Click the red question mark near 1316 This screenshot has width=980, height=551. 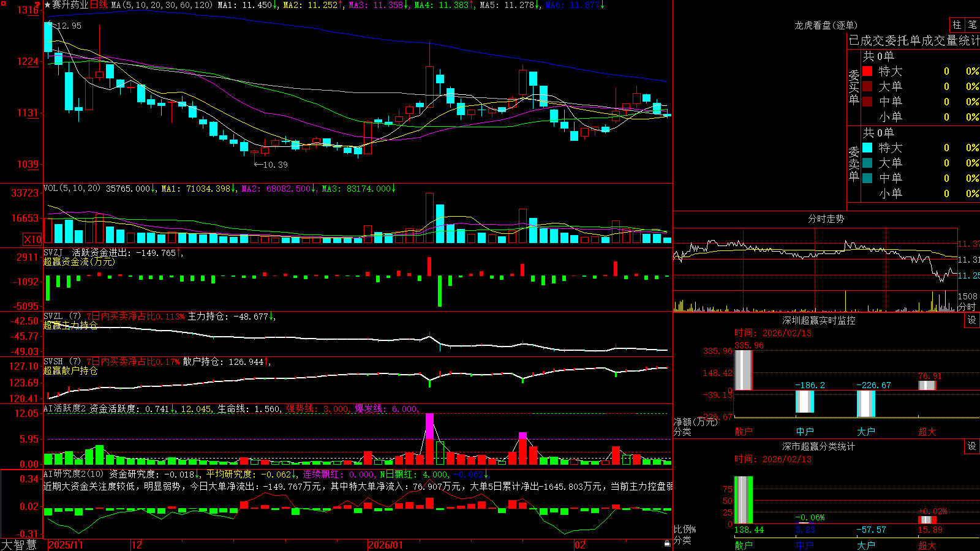tap(38, 6)
